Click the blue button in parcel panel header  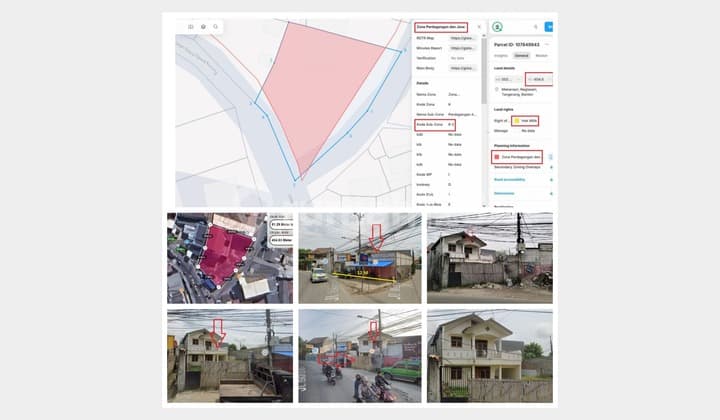coord(548,27)
